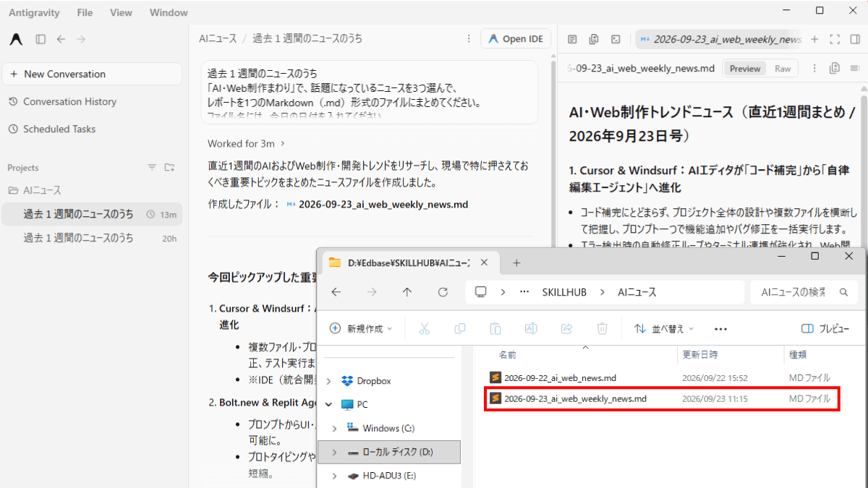Go back with the sidebar left arrow

click(61, 39)
